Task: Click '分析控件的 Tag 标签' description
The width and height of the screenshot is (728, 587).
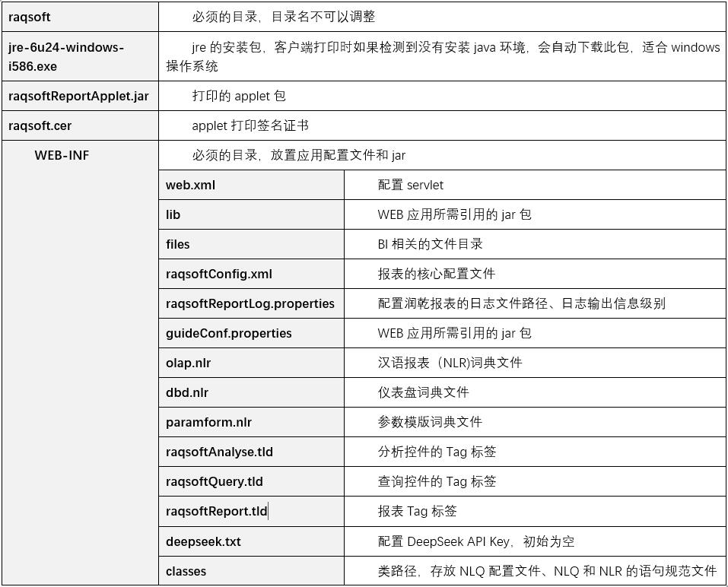Action: point(437,452)
